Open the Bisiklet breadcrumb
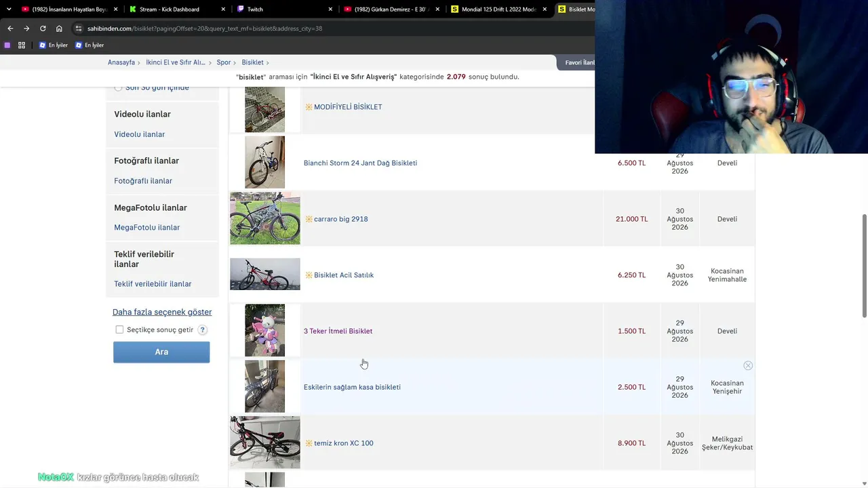This screenshot has width=868, height=488. pos(253,62)
